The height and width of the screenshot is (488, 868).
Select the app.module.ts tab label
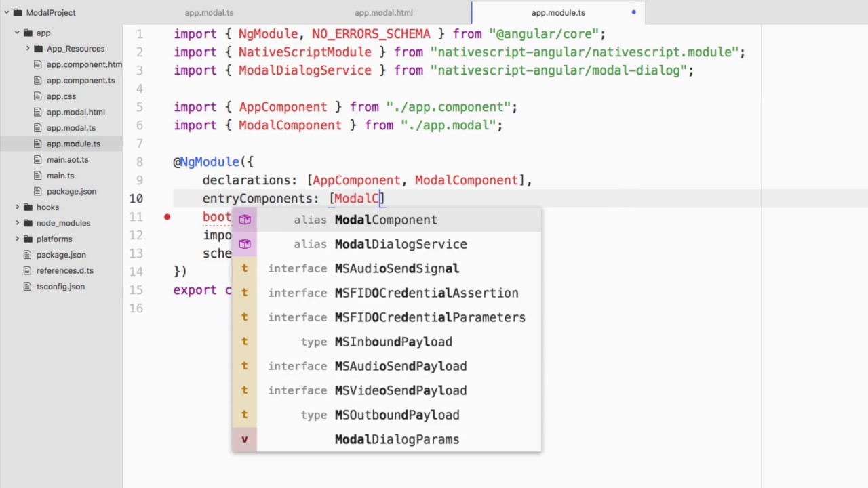pos(558,12)
